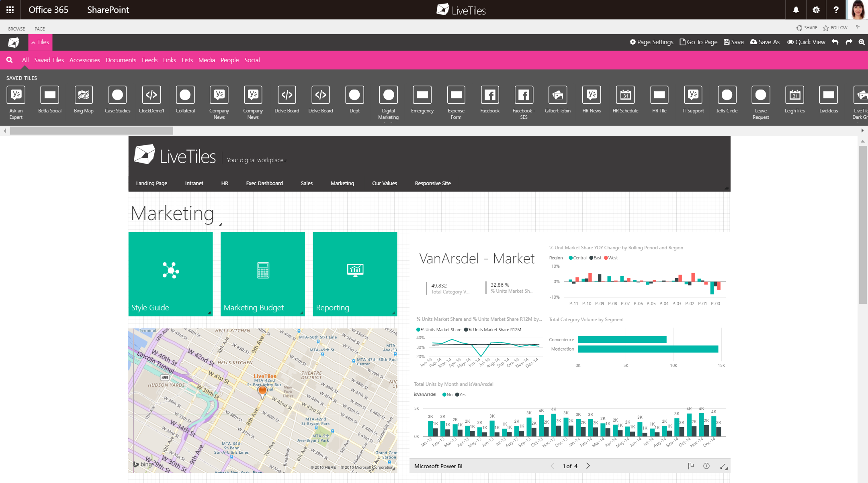Select the zoom magnifier icon top right
868x483 pixels.
[862, 42]
